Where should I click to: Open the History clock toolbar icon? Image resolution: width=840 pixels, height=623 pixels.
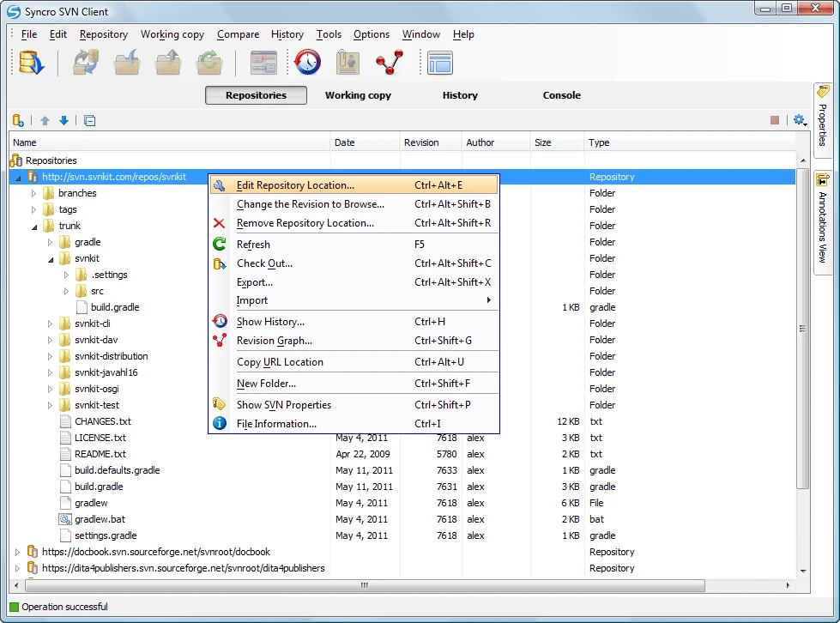[307, 62]
